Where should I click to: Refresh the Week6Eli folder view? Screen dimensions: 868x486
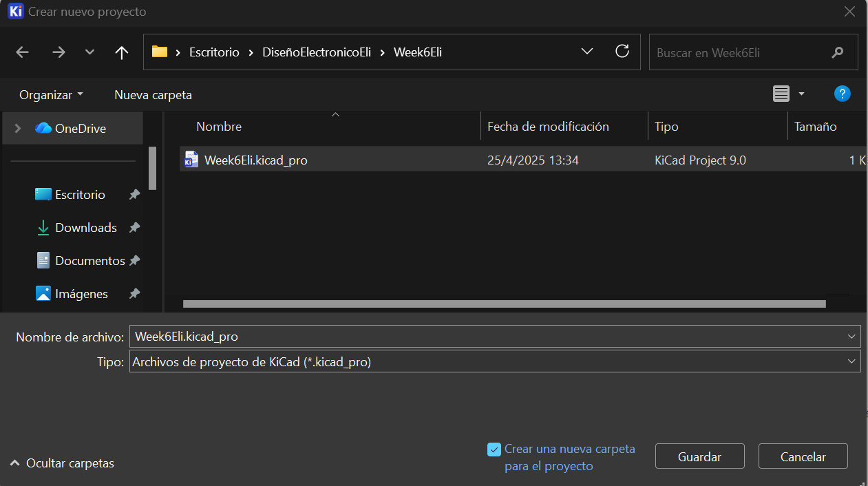(x=622, y=52)
